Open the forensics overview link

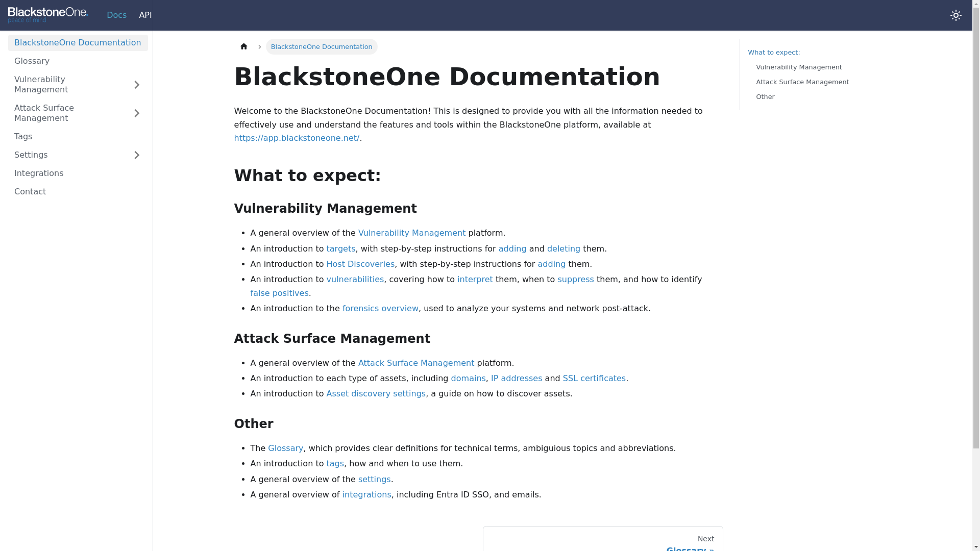tap(380, 309)
